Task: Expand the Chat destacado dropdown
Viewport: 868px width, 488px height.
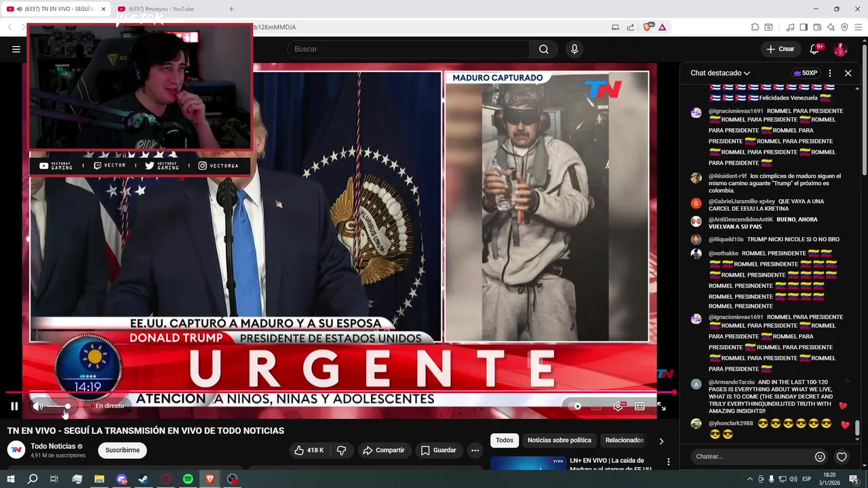Action: pyautogui.click(x=720, y=73)
